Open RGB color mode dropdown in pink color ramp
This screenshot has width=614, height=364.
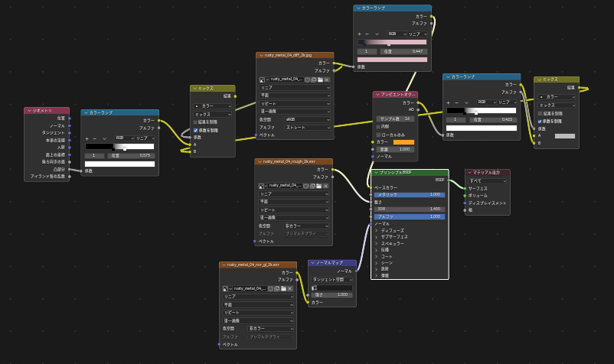tap(397, 34)
